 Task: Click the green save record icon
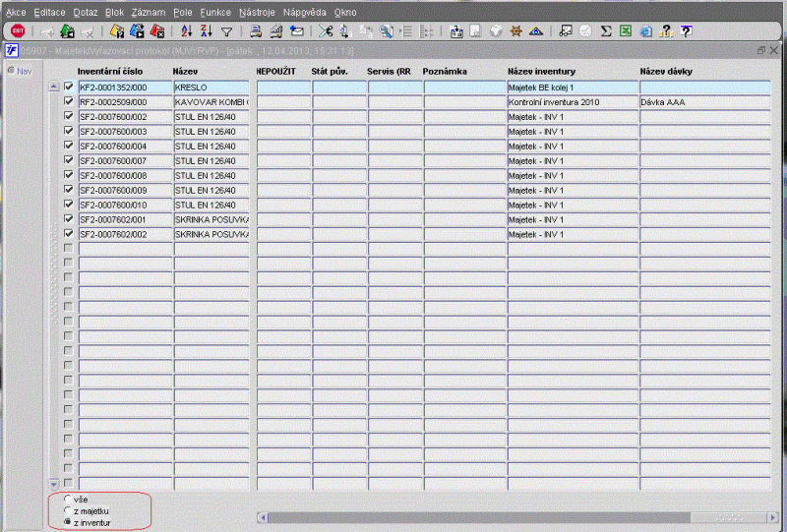67,31
